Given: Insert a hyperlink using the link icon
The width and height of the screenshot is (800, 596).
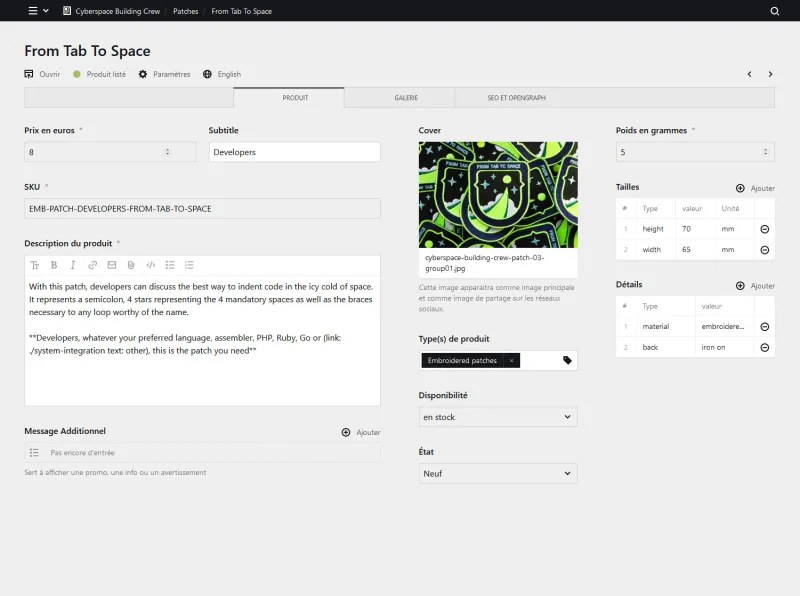Looking at the screenshot, I should pos(92,265).
